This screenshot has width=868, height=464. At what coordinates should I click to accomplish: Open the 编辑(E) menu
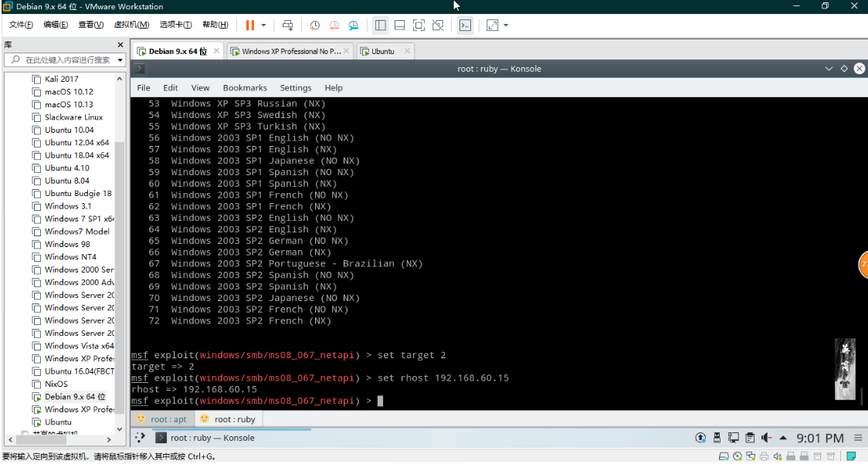pos(56,25)
